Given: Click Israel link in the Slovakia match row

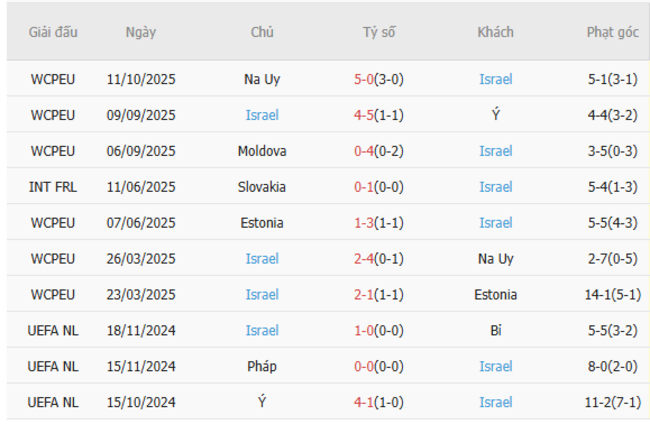Looking at the screenshot, I should [495, 187].
